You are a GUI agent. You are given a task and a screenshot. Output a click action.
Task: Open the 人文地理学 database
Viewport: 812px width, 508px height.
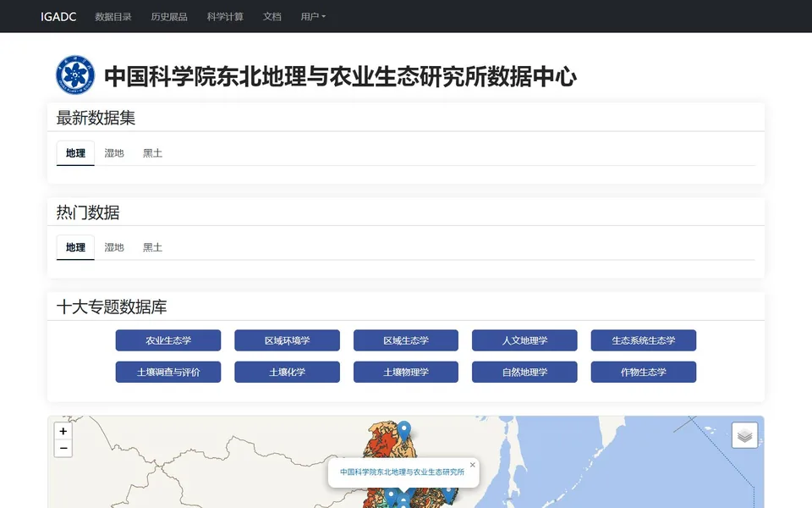click(x=524, y=340)
